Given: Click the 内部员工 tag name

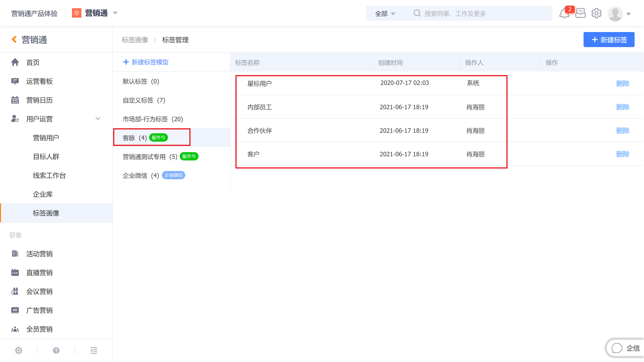Looking at the screenshot, I should [259, 107].
